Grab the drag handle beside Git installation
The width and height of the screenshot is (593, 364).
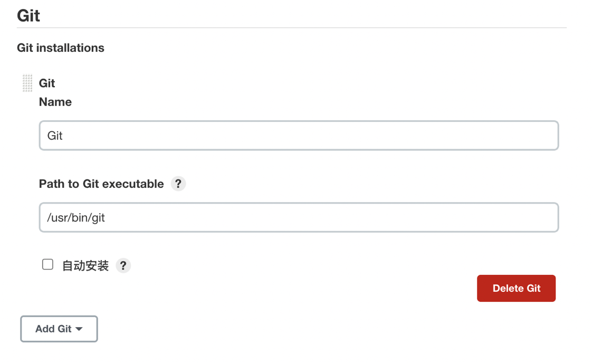[x=27, y=83]
